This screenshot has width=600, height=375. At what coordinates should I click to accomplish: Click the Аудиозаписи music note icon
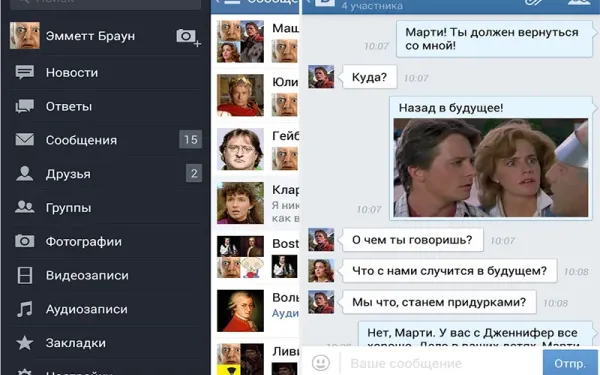pos(25,309)
